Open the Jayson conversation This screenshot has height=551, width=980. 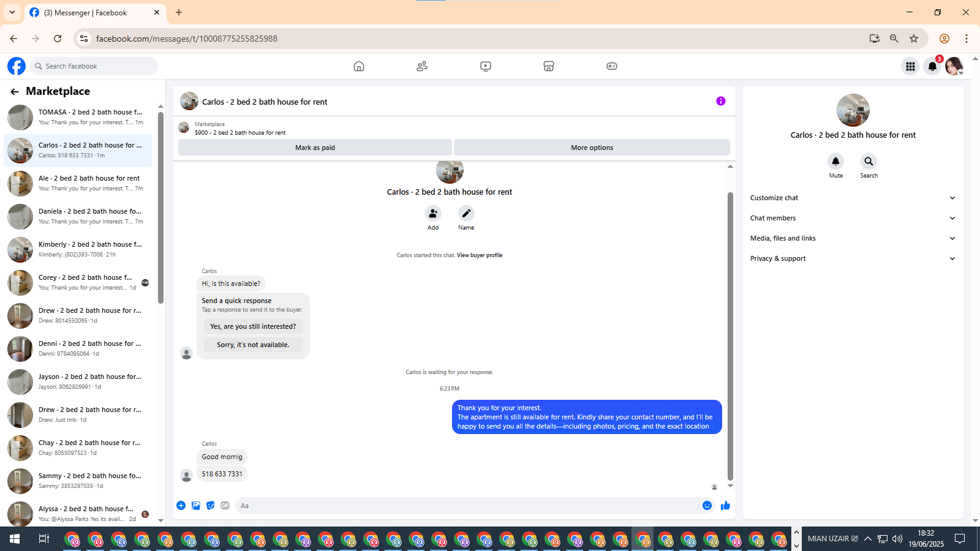[x=78, y=382]
